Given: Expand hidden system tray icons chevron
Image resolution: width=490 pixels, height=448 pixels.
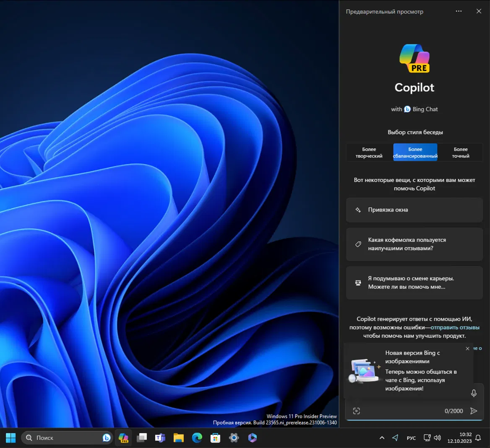Looking at the screenshot, I should (x=382, y=438).
